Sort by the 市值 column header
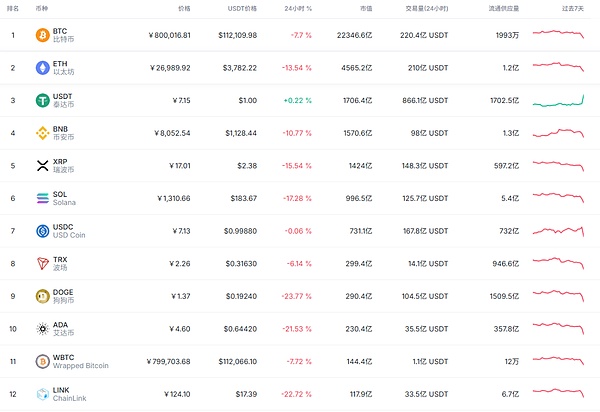 [x=365, y=8]
